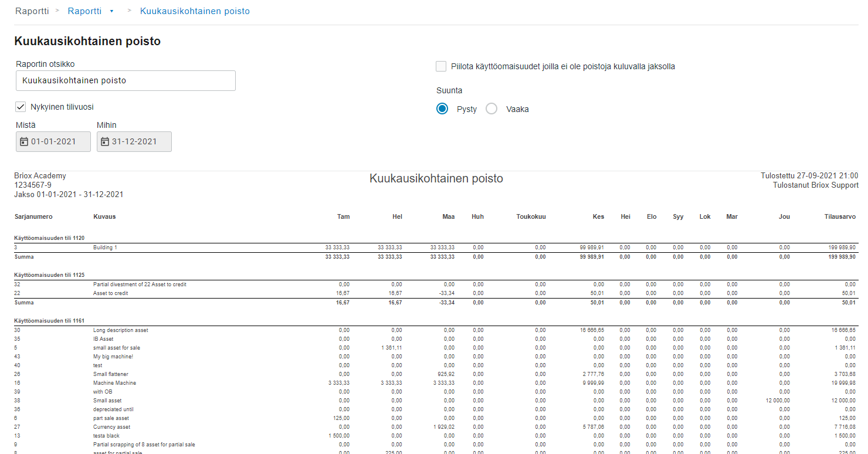Image resolution: width=868 pixels, height=454 pixels.
Task: Click the Toukokuu column header
Action: pos(531,216)
